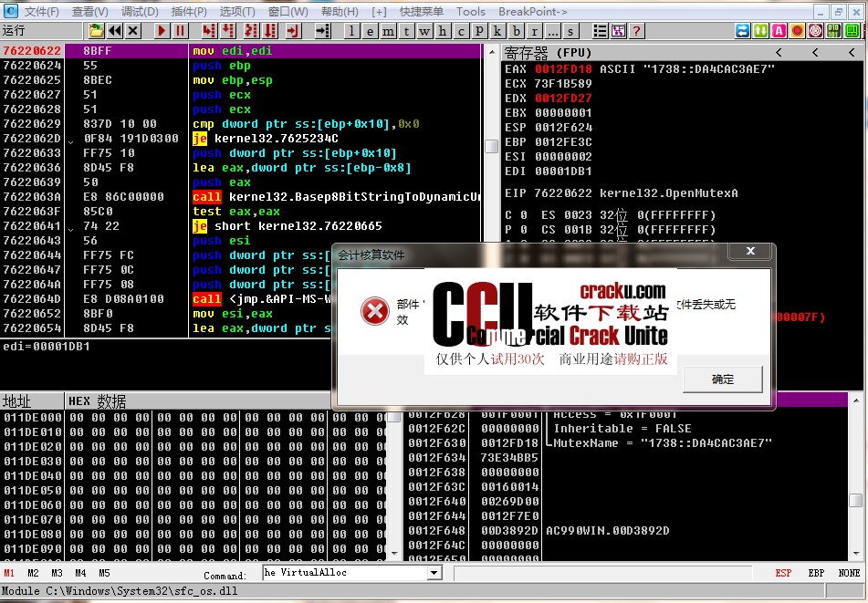Show references via the 'r' button

[x=534, y=31]
